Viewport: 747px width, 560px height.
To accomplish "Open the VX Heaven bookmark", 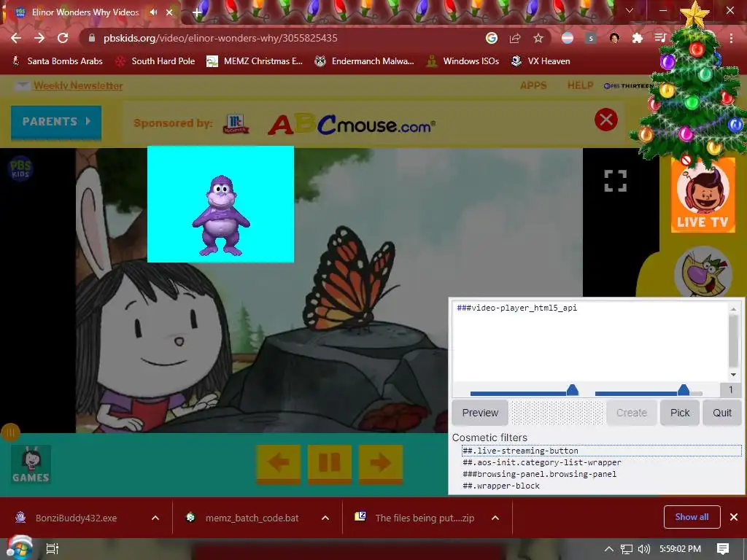I will point(541,61).
